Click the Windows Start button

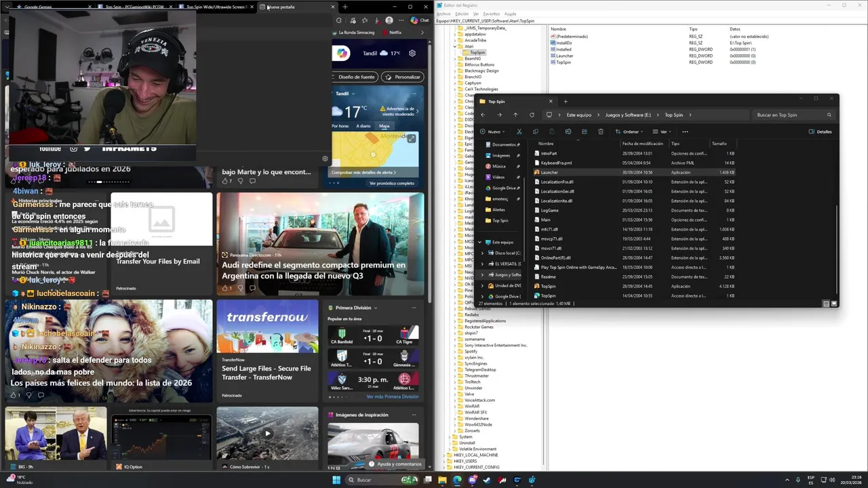coord(336,480)
